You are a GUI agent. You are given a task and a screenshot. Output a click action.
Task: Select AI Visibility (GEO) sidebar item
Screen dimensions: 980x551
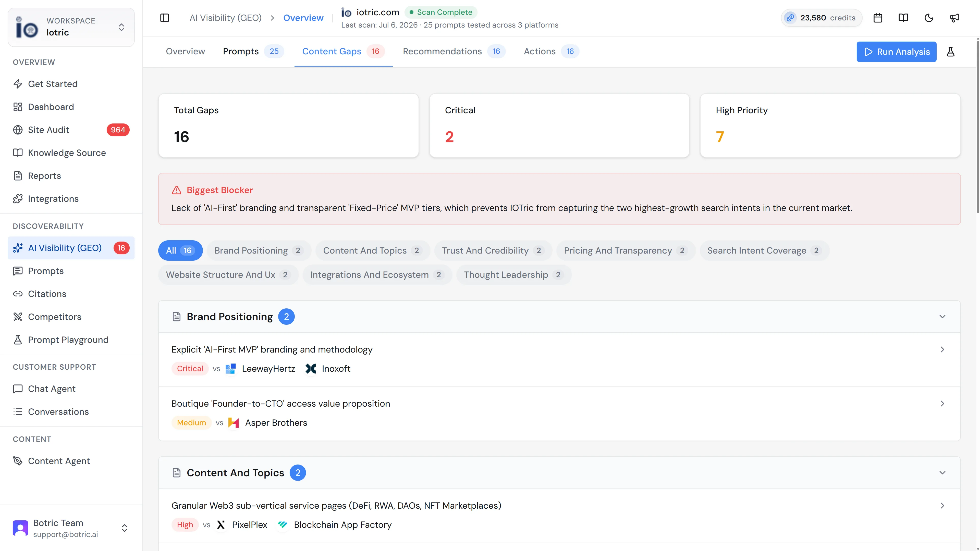(71, 248)
